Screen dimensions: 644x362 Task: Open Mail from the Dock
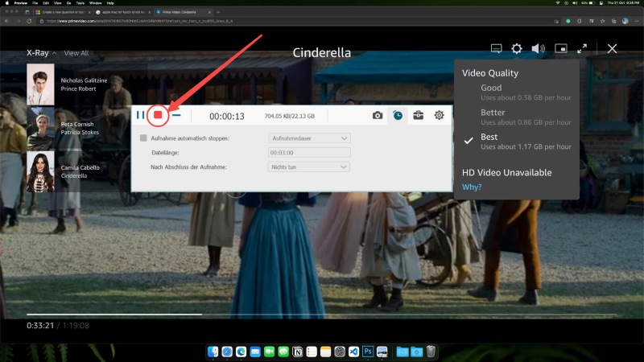255,352
